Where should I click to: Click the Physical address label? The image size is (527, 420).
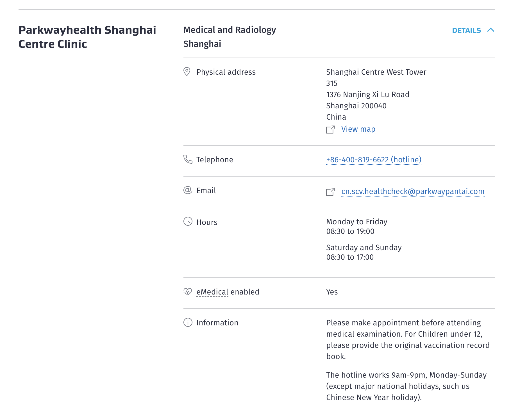click(x=226, y=72)
